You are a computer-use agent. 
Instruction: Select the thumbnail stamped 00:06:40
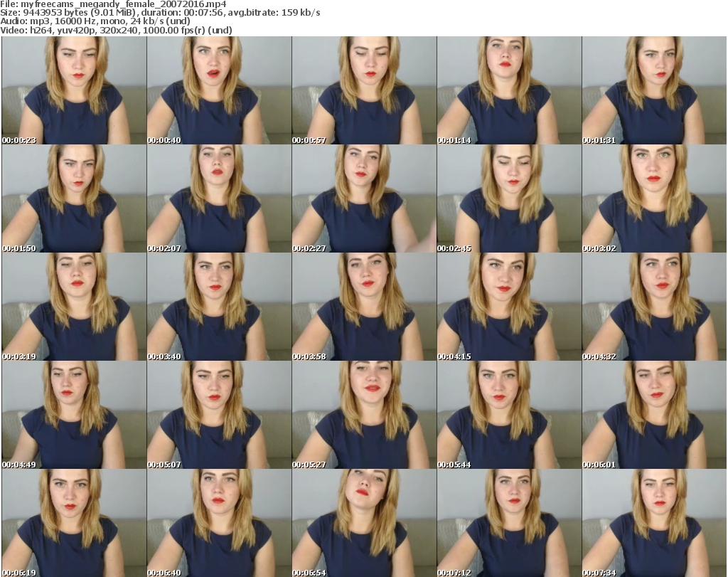tap(219, 523)
